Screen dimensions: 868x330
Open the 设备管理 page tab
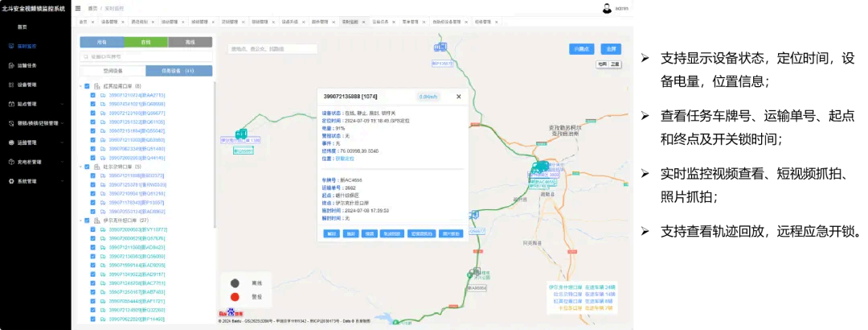[x=109, y=22]
